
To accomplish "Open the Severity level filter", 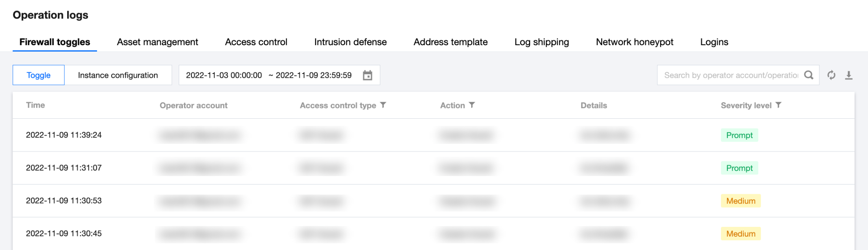I will point(778,105).
